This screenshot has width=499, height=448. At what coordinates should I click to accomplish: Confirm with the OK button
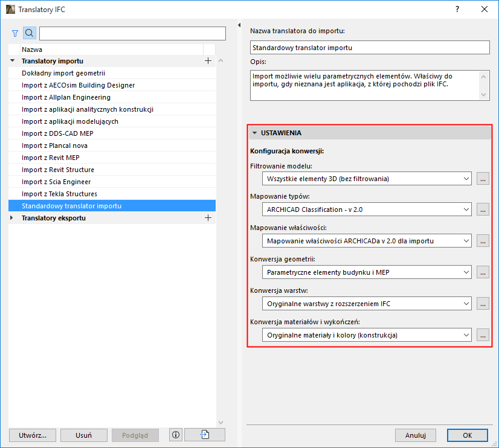click(x=467, y=435)
